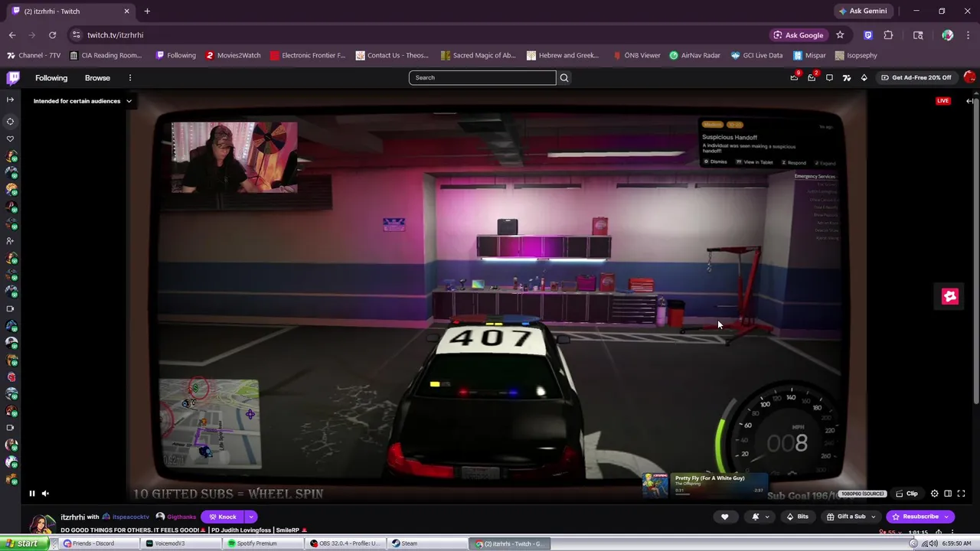Open a new browser tab
Image resolution: width=980 pixels, height=551 pixels.
pyautogui.click(x=147, y=11)
